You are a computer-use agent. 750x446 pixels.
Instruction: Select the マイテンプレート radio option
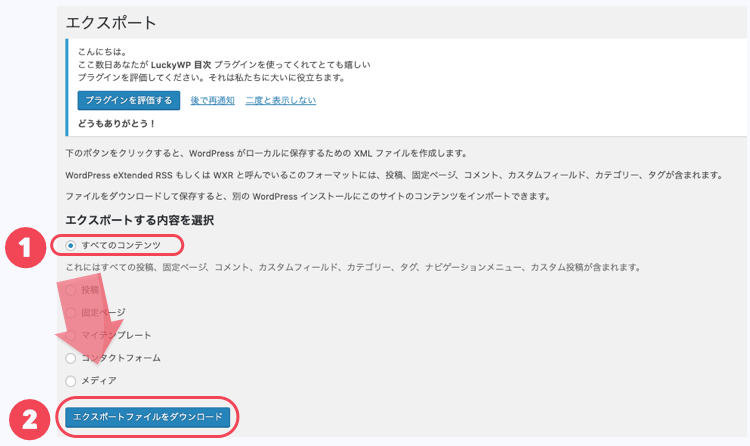71,335
